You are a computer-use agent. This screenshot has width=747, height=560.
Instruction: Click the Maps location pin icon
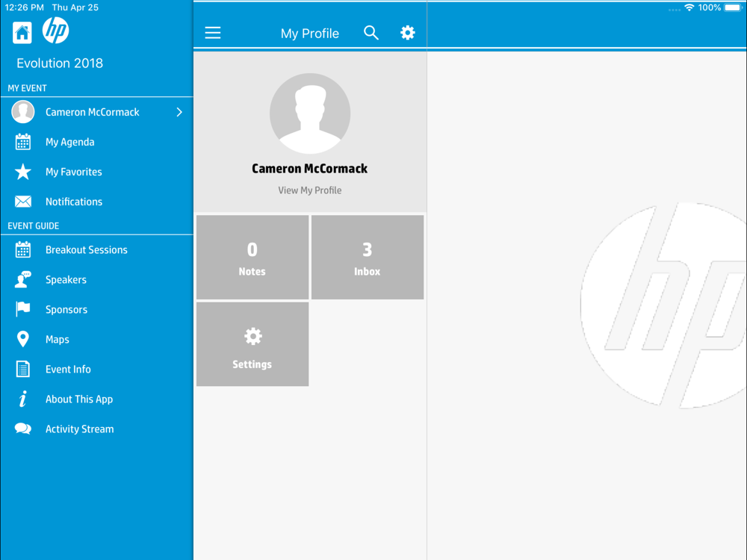point(23,339)
